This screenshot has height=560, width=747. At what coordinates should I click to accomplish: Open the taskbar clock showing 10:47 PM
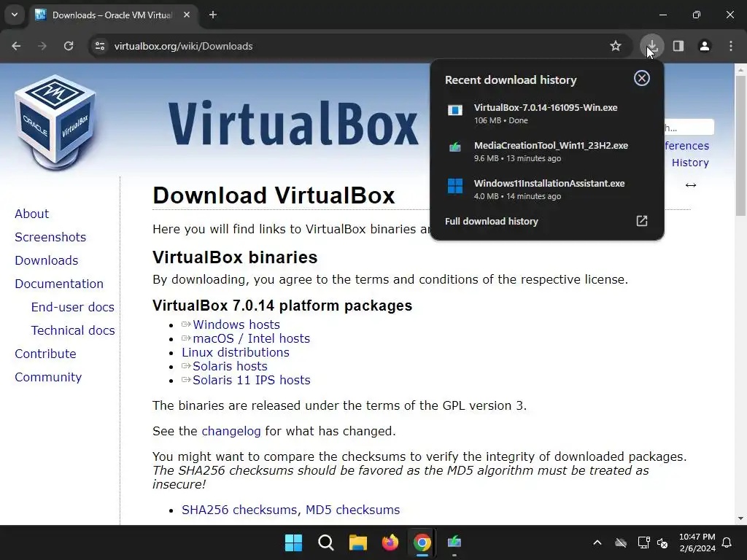click(x=697, y=542)
